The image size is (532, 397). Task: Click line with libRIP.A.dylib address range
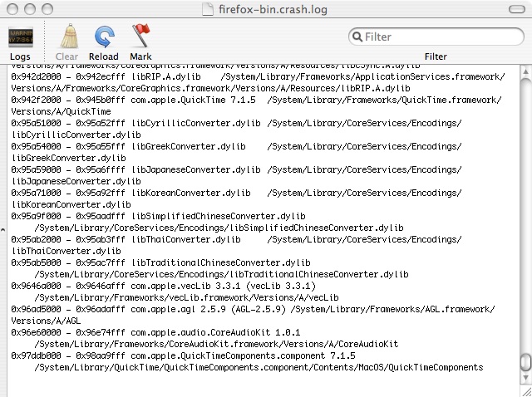click(258, 76)
